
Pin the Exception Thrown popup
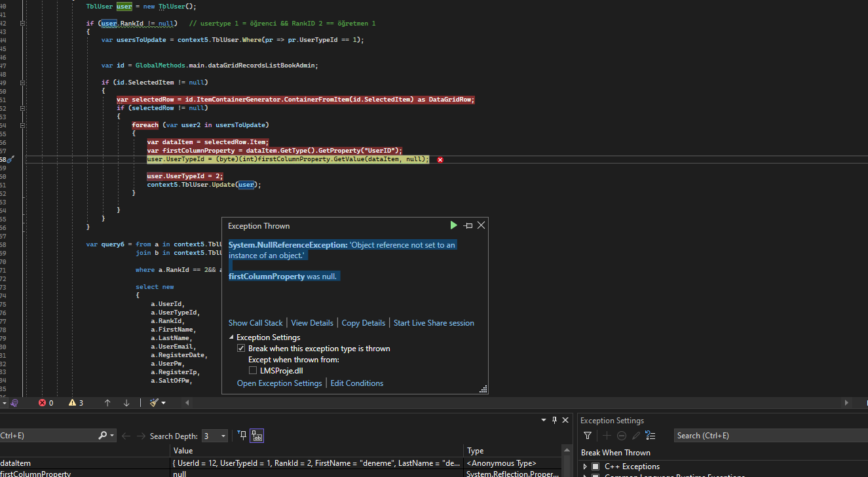click(x=468, y=225)
